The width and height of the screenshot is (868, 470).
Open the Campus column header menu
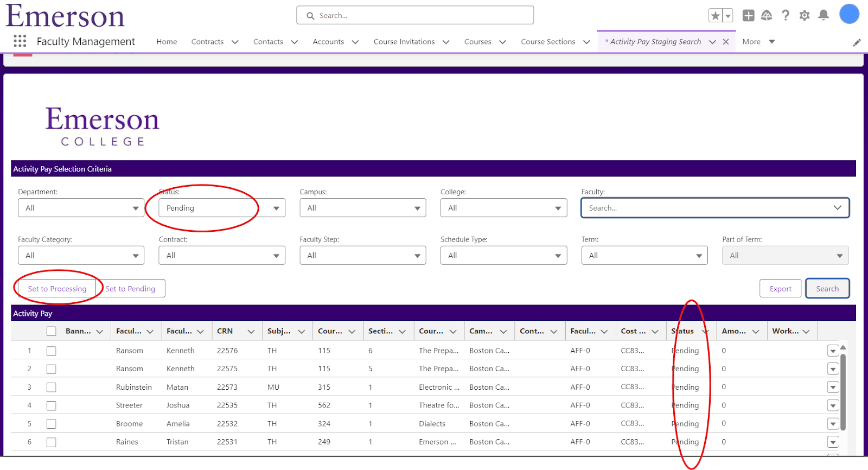[x=503, y=332]
